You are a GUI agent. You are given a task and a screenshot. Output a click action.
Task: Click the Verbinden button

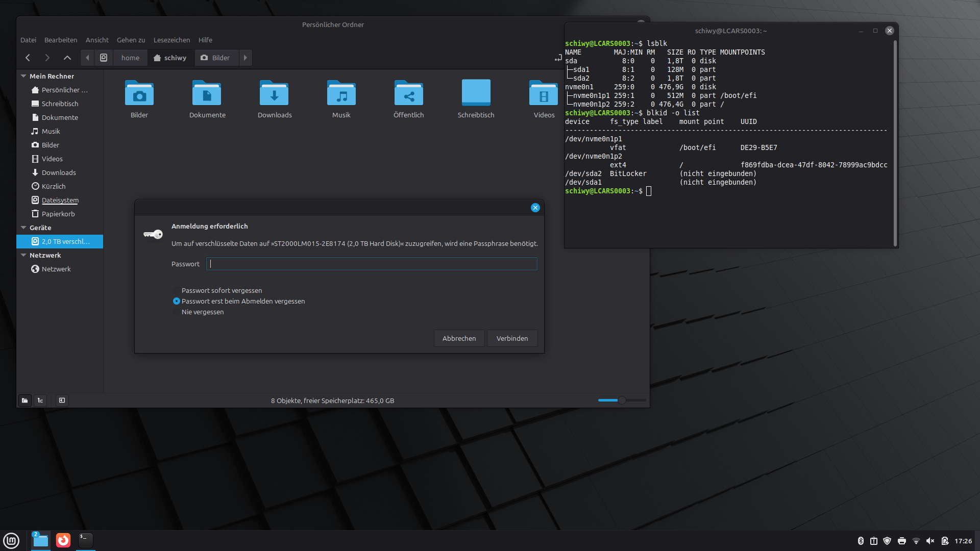(512, 338)
